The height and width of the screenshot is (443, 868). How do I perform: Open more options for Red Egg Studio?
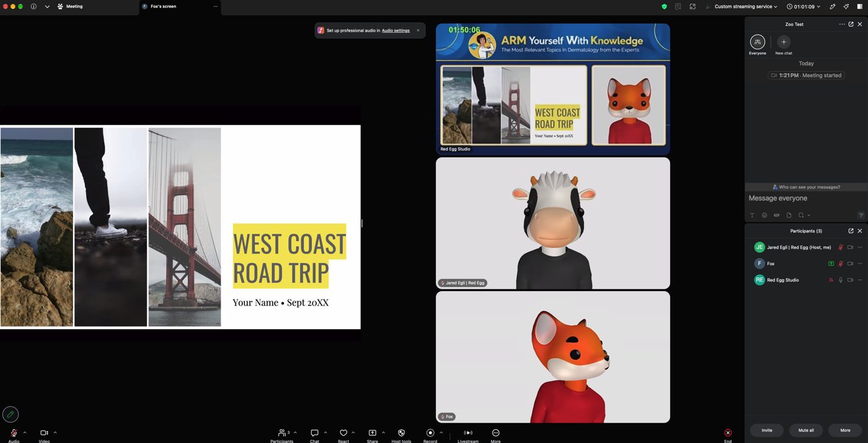tap(859, 280)
